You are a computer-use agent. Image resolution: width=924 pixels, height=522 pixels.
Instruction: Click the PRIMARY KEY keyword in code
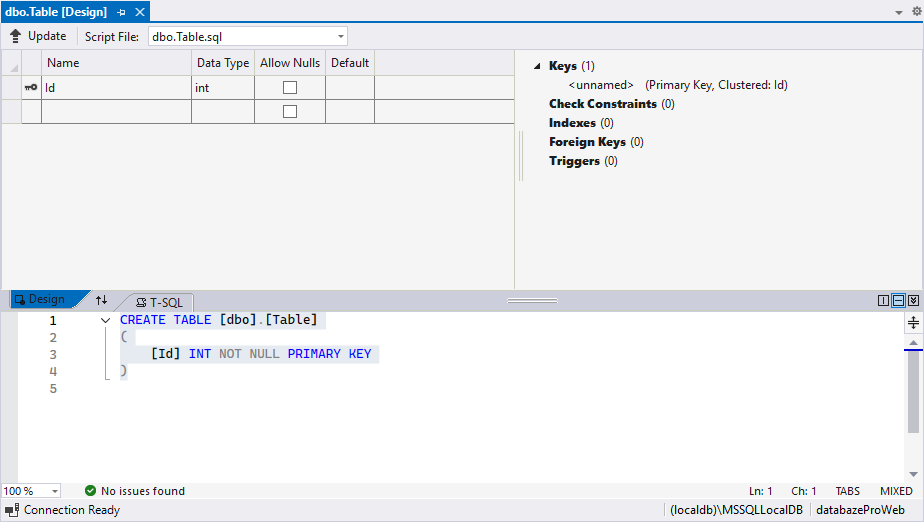[x=329, y=353]
